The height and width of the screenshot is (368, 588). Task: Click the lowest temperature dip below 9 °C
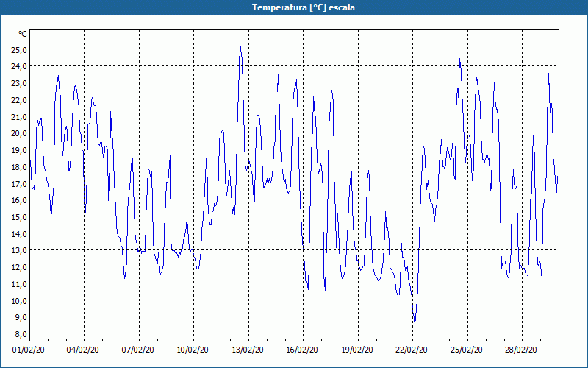coord(415,324)
